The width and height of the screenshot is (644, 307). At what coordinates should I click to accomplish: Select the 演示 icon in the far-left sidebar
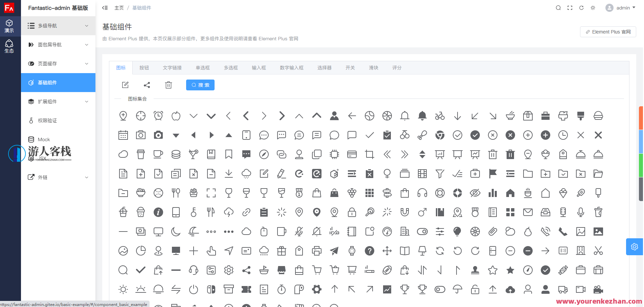(x=9, y=26)
